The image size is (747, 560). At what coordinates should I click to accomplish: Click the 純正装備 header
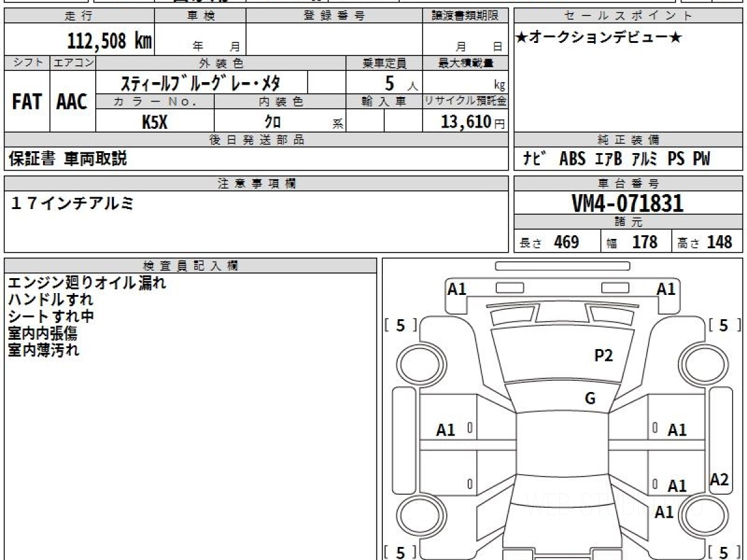click(628, 140)
